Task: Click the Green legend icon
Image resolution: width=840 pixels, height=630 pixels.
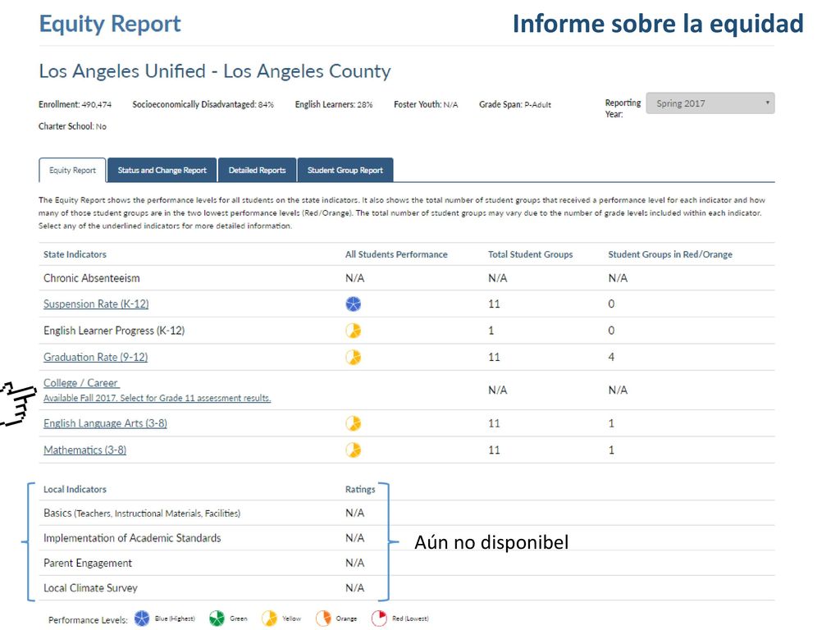Action: pos(217,619)
